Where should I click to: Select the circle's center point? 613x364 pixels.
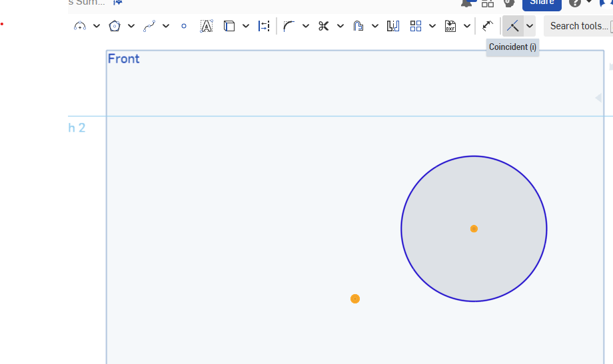[474, 229]
